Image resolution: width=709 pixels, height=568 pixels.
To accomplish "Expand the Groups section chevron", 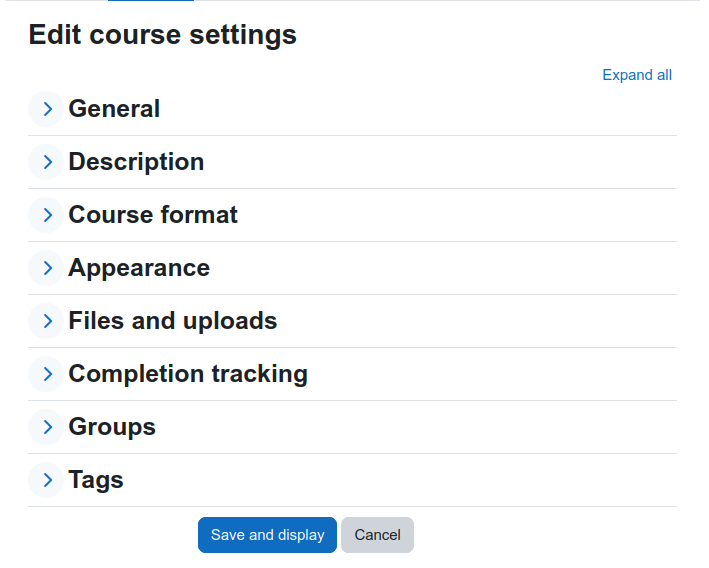I will [x=46, y=427].
